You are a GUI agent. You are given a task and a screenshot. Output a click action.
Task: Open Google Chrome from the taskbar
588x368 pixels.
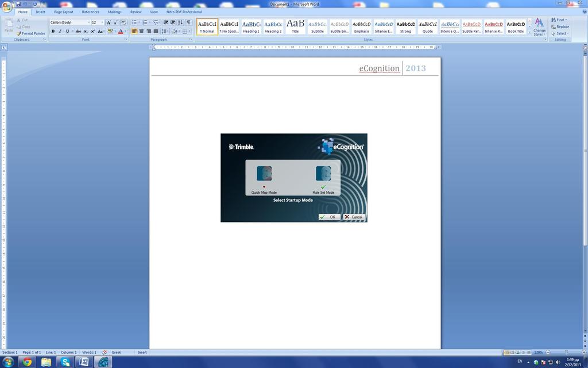(27, 362)
